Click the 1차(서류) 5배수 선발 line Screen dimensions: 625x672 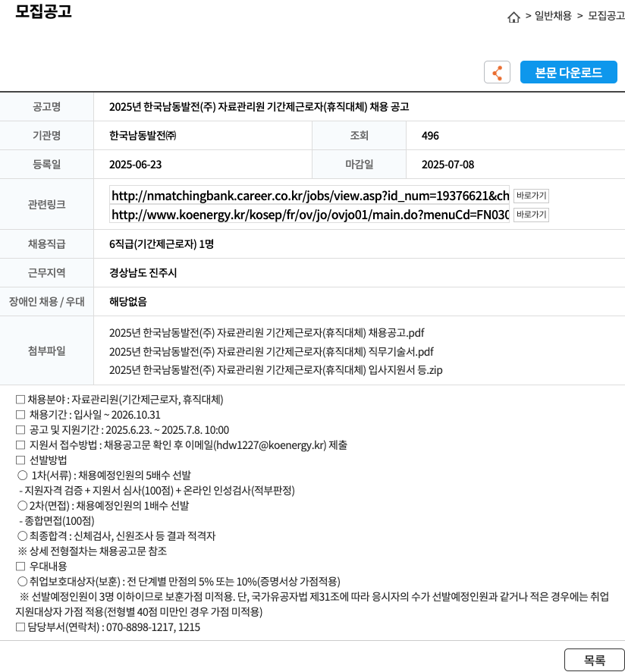click(104, 476)
